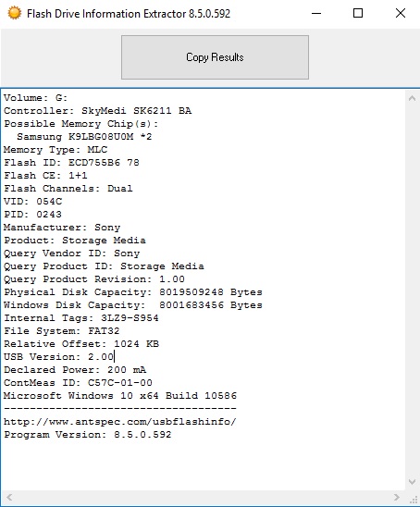The image size is (420, 507).
Task: Click the sun app icon in title bar
Action: (15, 13)
